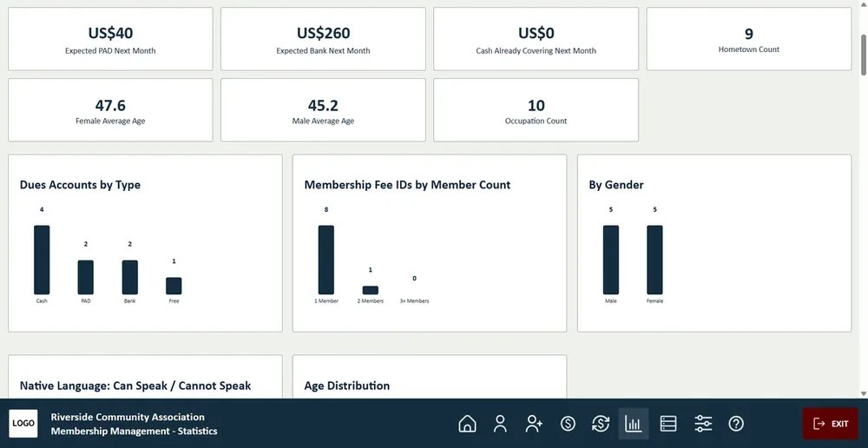Screen dimensions: 868x448
Task: Click the Free bar in Dues Accounts chart
Action: [174, 286]
